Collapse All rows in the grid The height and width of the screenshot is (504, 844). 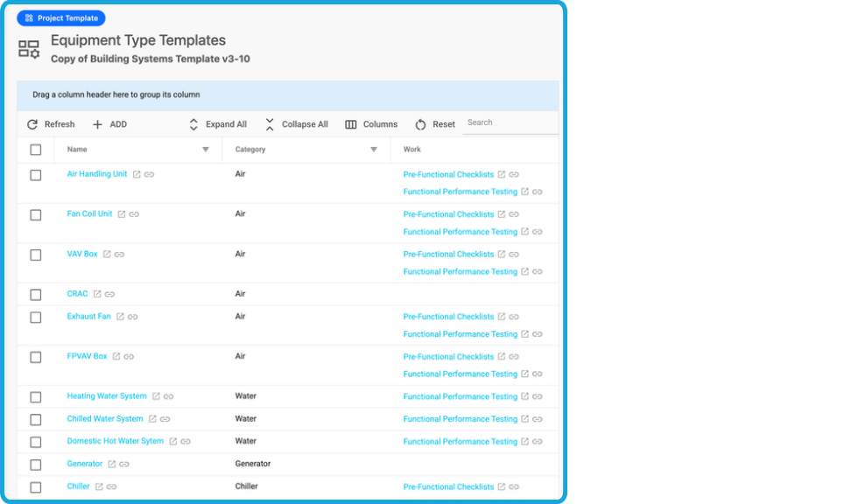point(296,124)
